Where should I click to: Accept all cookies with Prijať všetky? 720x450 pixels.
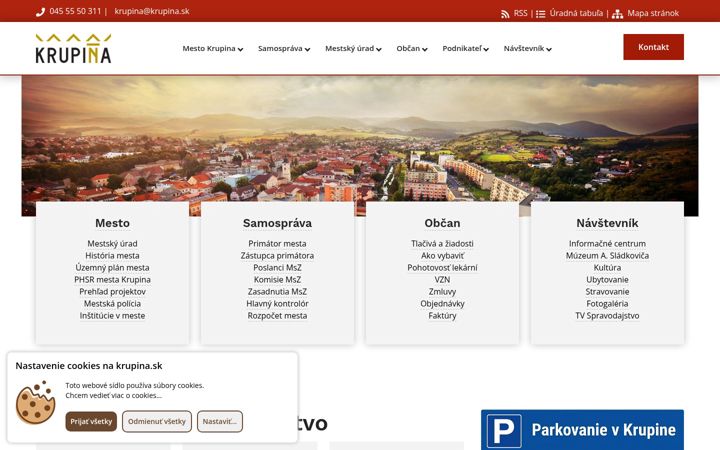[x=91, y=421]
